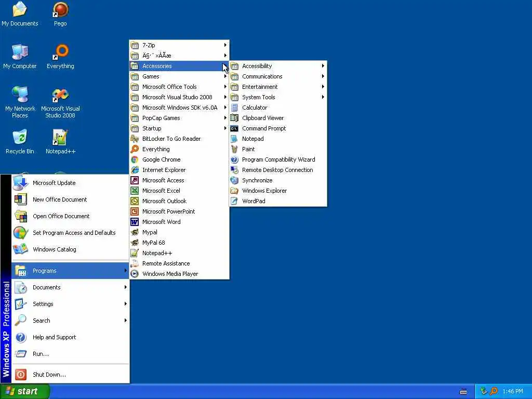
Task: Expand the Microsoft Office Tools submenu arrow
Action: [225, 87]
